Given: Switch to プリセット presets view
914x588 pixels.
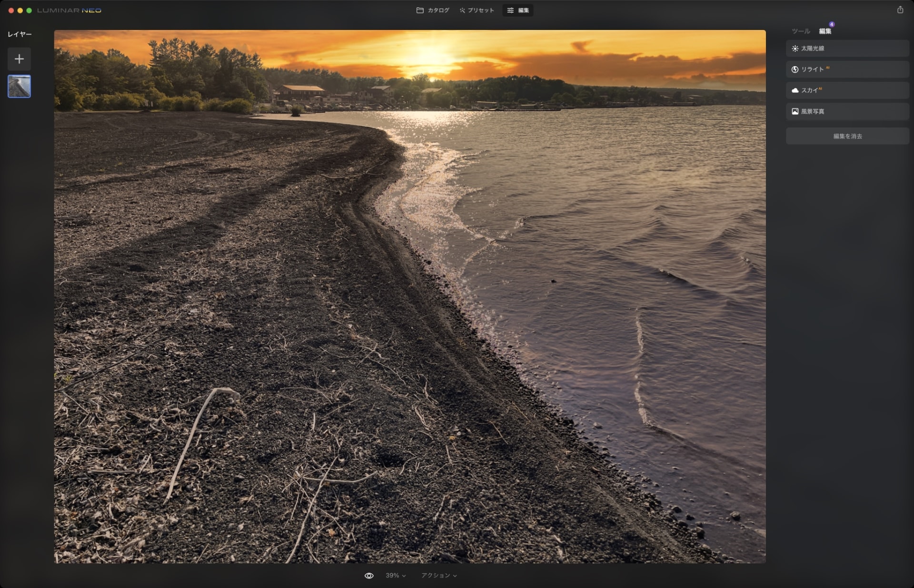Looking at the screenshot, I should [477, 10].
